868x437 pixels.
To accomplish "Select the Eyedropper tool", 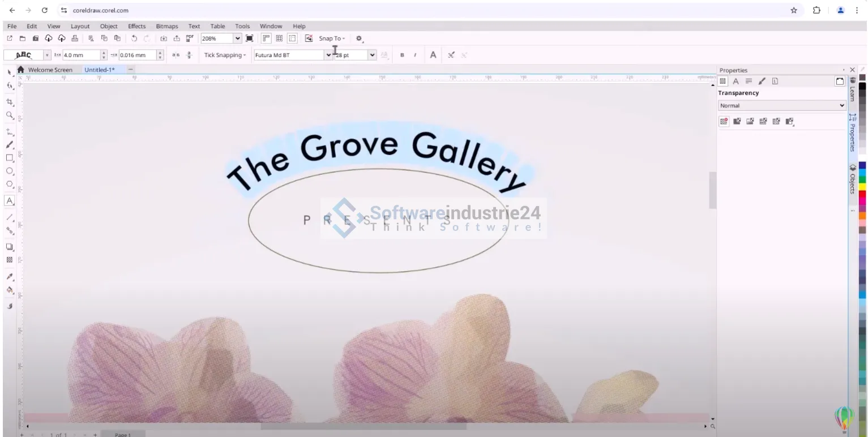I will (10, 277).
